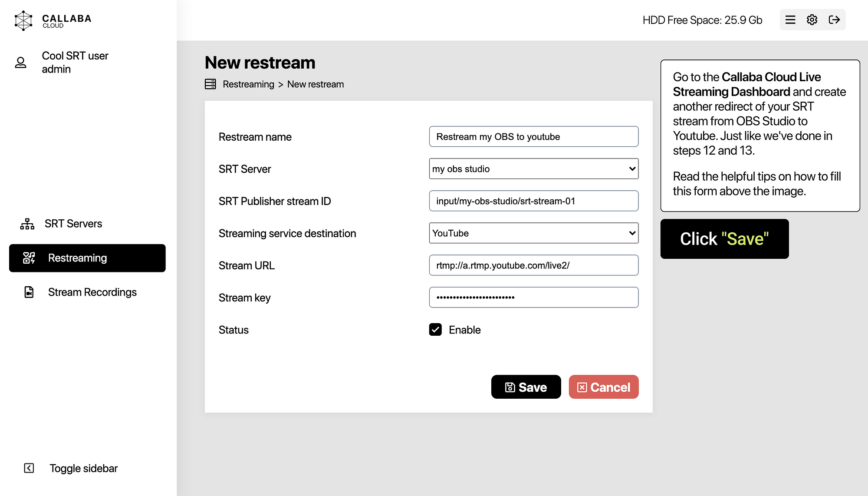Image resolution: width=868 pixels, height=496 pixels.
Task: Open the Streaming service destination dropdown
Action: [534, 233]
